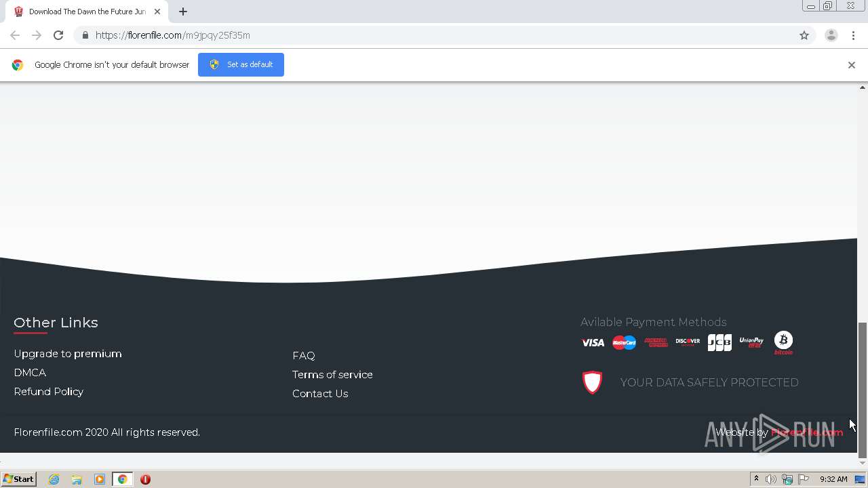This screenshot has height=488, width=868.
Task: Click the Show desktop button
Action: (860, 479)
